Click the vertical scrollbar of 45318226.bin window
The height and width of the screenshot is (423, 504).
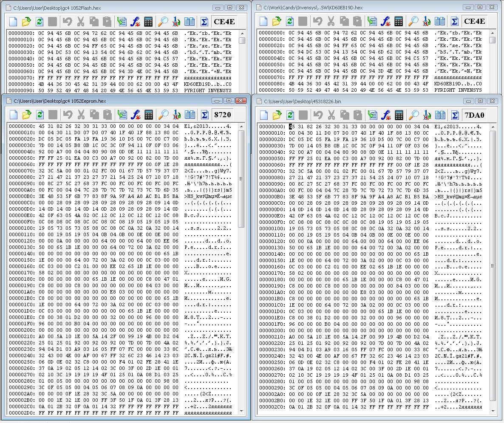click(493, 255)
